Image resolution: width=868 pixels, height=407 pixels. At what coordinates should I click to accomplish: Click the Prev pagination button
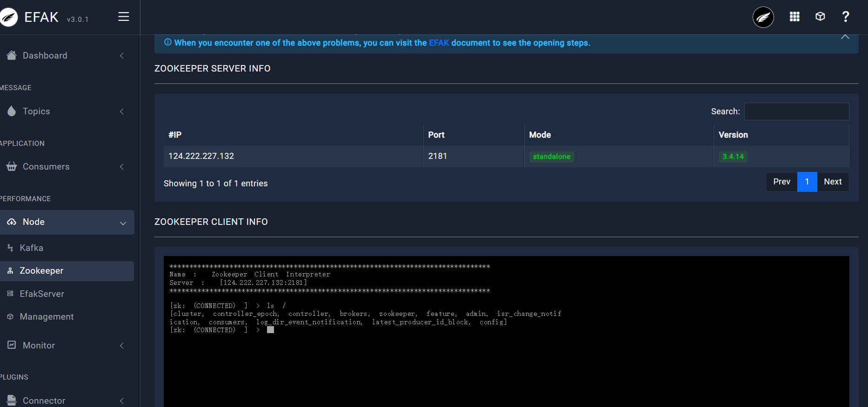[x=781, y=182]
